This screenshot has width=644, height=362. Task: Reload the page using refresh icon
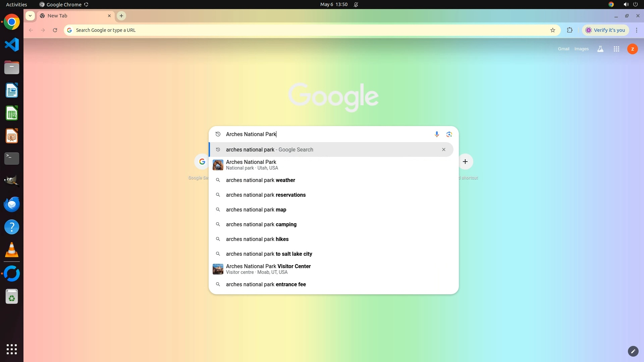click(x=55, y=30)
